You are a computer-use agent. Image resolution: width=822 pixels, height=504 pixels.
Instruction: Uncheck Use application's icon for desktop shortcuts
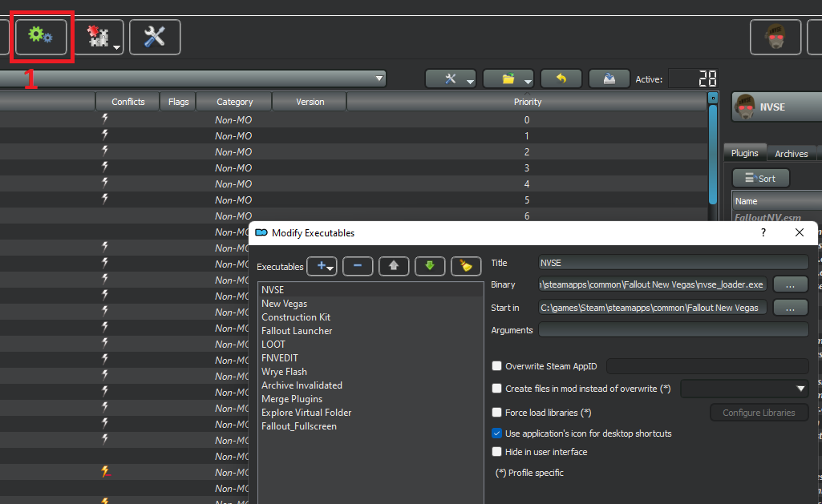496,433
